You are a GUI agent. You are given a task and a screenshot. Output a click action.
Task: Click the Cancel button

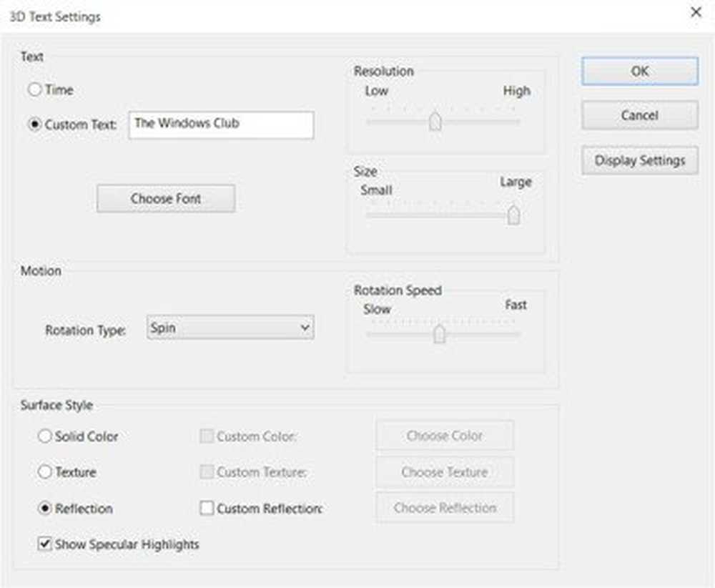pos(639,115)
